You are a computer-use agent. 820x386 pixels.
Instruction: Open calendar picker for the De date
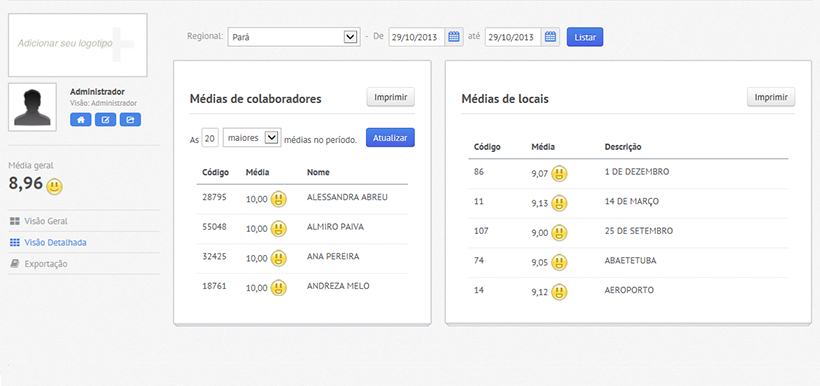point(454,37)
